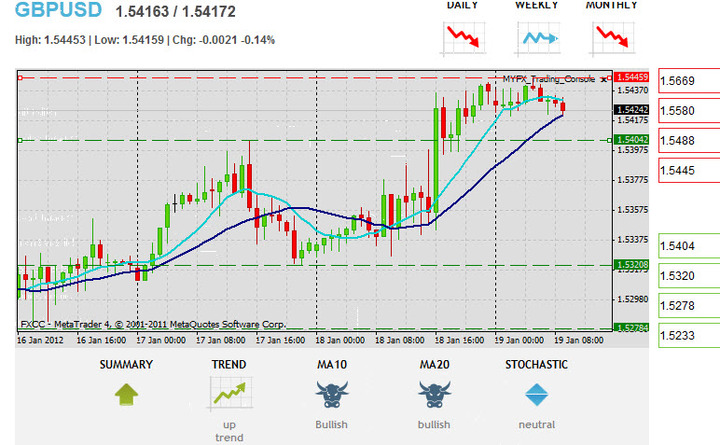Click the red 1.54459 price marker on axis
This screenshot has width=720, height=445.
pos(631,77)
